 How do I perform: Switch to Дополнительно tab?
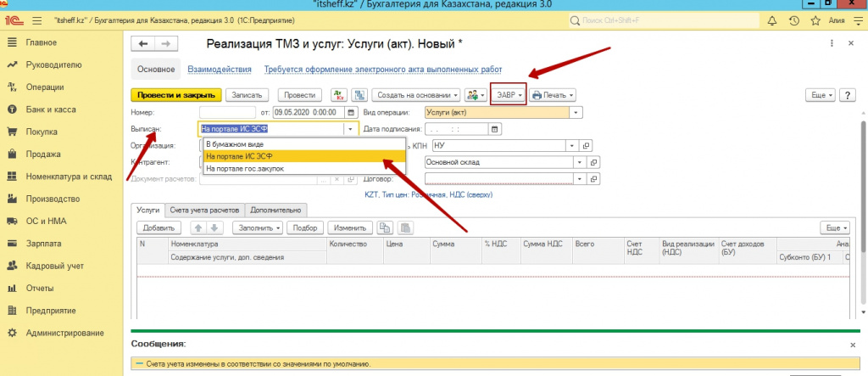[x=275, y=210]
